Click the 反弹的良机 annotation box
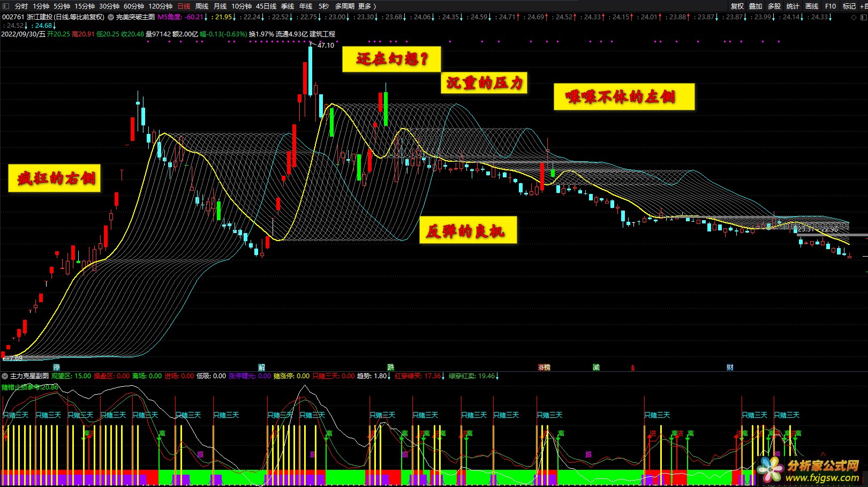Screen dimensions: 868x487 point(468,230)
